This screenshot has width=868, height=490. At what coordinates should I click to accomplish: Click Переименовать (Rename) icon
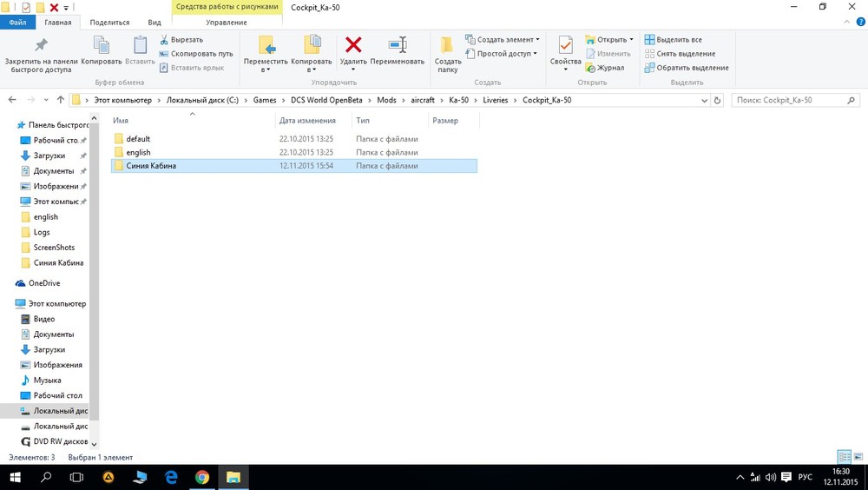coord(397,51)
